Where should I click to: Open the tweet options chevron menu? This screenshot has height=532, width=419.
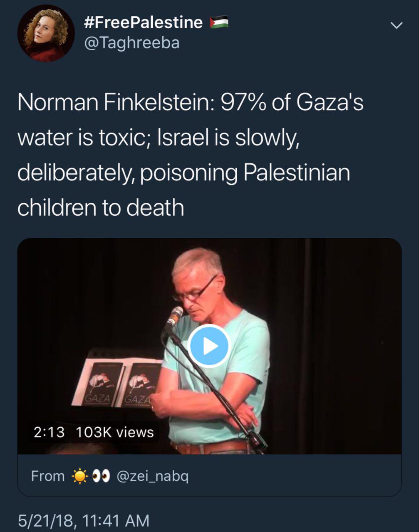pyautogui.click(x=397, y=25)
